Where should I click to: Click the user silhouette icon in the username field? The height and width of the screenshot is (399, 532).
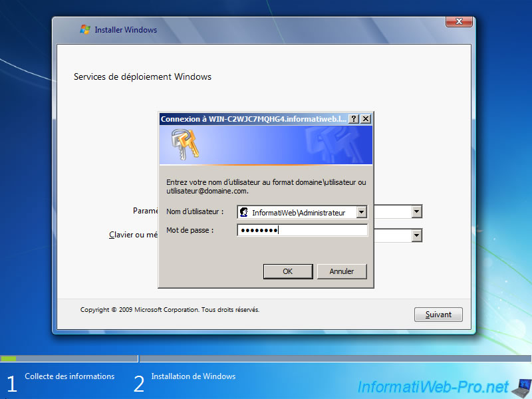pyautogui.click(x=243, y=211)
